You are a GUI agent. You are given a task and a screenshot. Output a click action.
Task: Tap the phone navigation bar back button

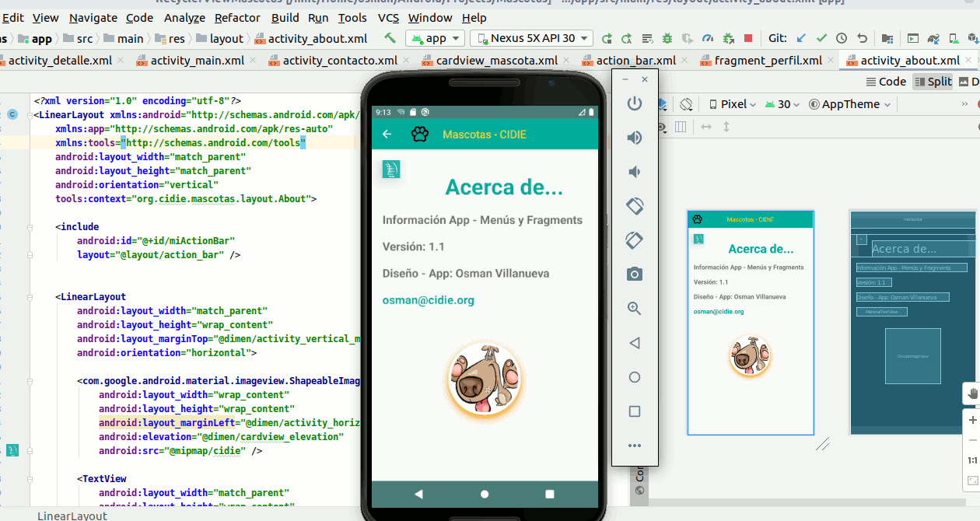[418, 494]
